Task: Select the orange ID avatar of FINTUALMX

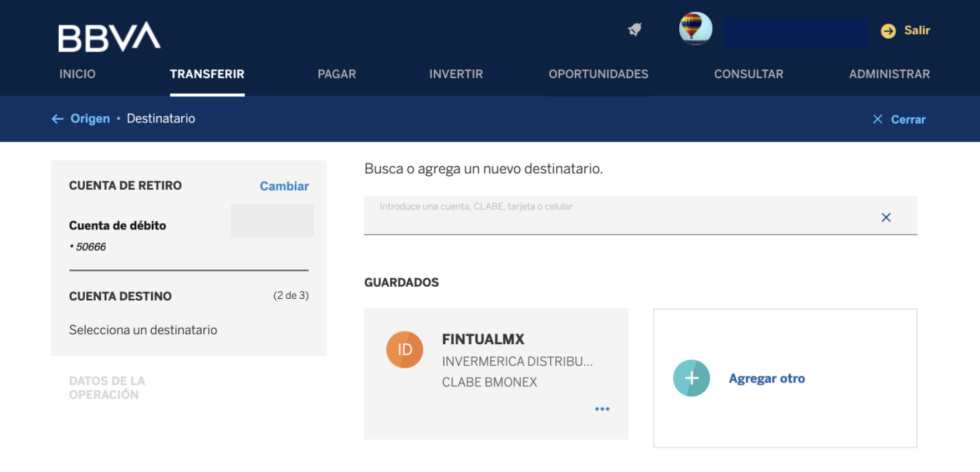Action: 404,350
